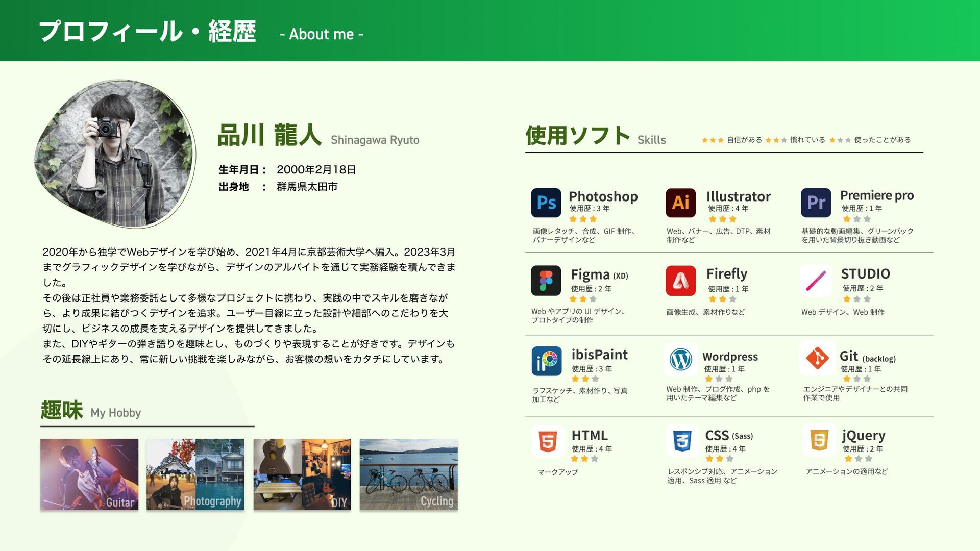The height and width of the screenshot is (551, 980).
Task: Click the star rating under Firefly
Action: click(x=722, y=299)
